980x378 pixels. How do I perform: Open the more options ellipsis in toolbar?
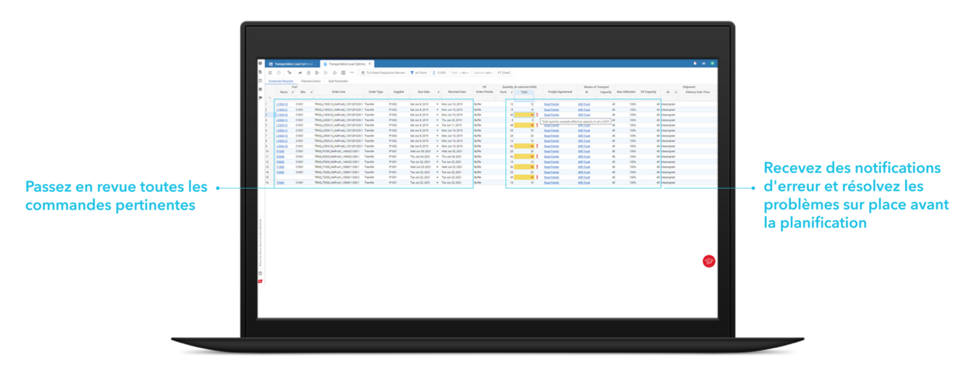(352, 72)
